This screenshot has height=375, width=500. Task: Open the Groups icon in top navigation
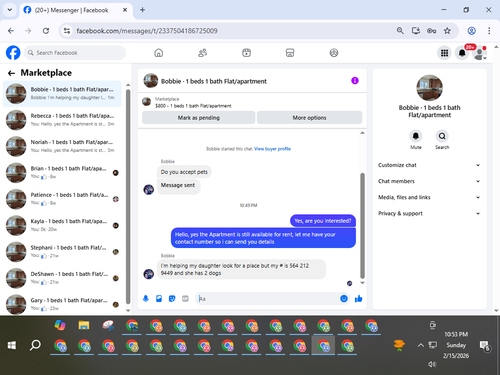(334, 53)
